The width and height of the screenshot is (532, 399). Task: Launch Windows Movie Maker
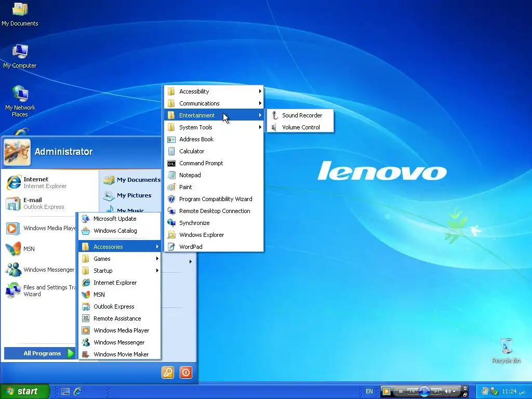(119, 354)
